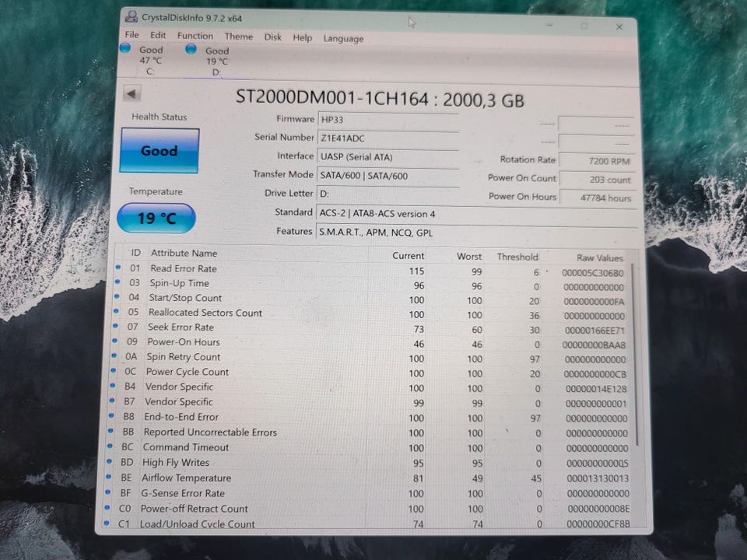The height and width of the screenshot is (560, 747).
Task: Click the Interface field UASP (Serial ATA)
Action: point(388,157)
